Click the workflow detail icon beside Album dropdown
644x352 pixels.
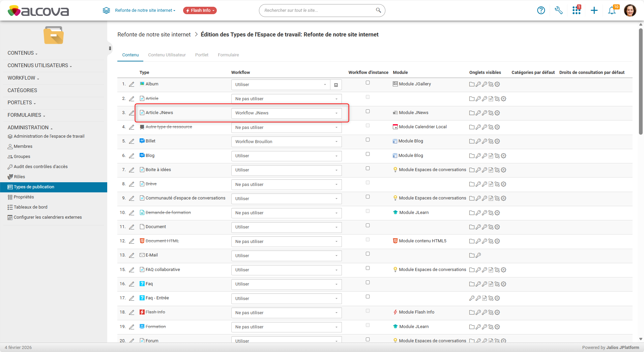336,85
